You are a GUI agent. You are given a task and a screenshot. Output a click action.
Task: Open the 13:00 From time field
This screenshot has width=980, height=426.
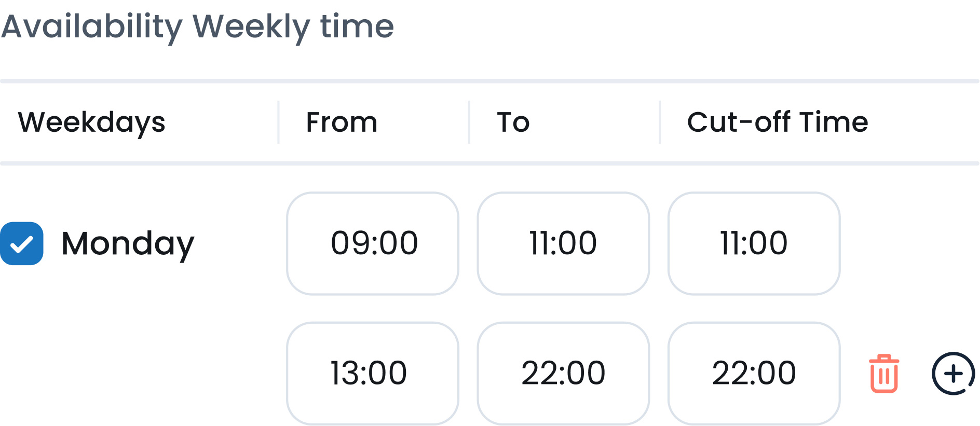[x=372, y=372]
